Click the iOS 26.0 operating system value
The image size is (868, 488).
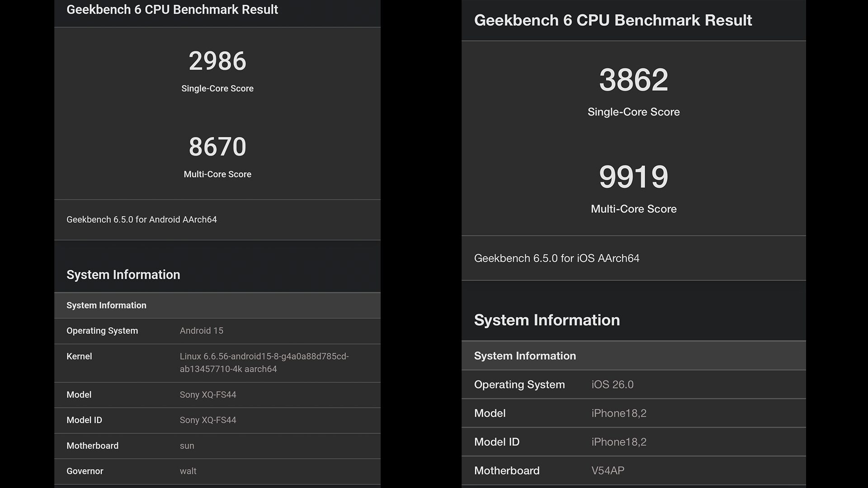click(x=612, y=385)
